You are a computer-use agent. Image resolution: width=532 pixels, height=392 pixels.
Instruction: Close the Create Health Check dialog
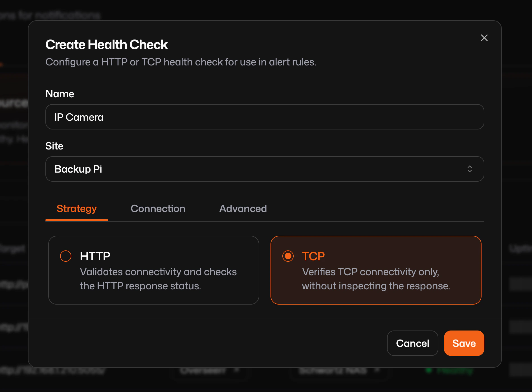tap(484, 38)
